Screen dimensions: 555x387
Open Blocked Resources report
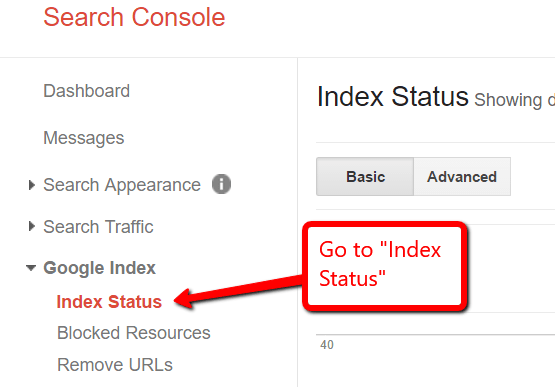[134, 333]
